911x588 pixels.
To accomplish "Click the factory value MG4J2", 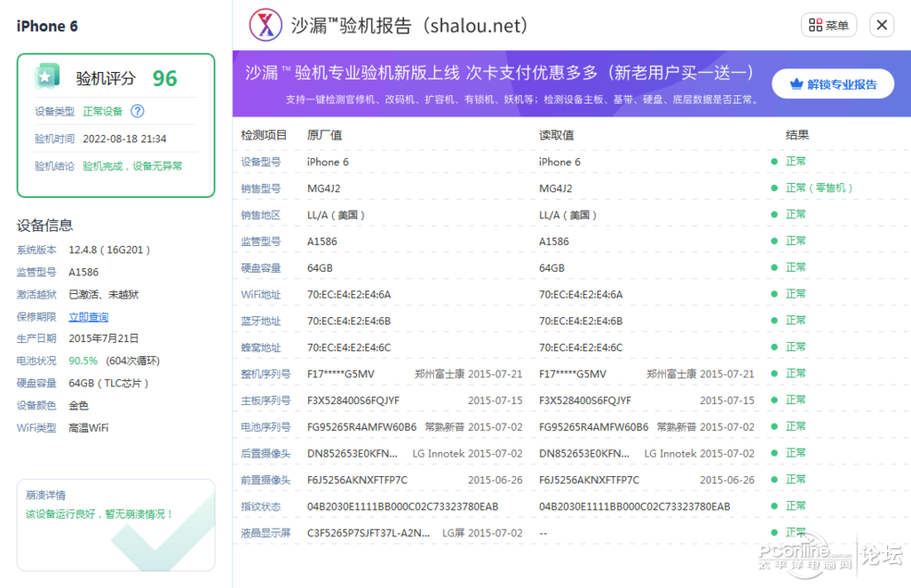I will (x=324, y=189).
